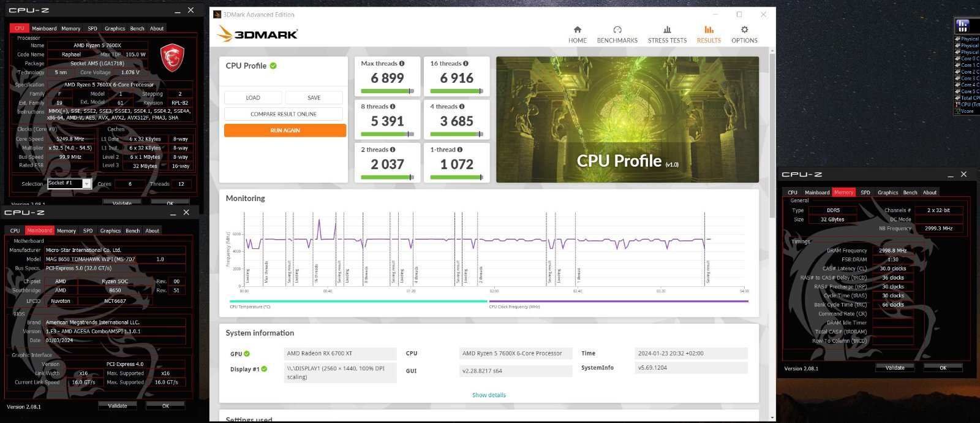Click the 3DMark logo
The image size is (980, 423).
(257, 34)
